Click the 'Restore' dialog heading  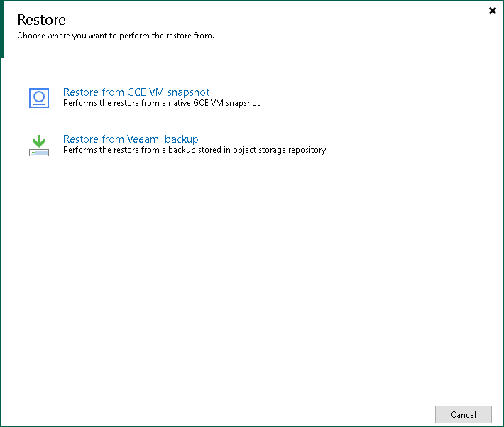pos(41,20)
